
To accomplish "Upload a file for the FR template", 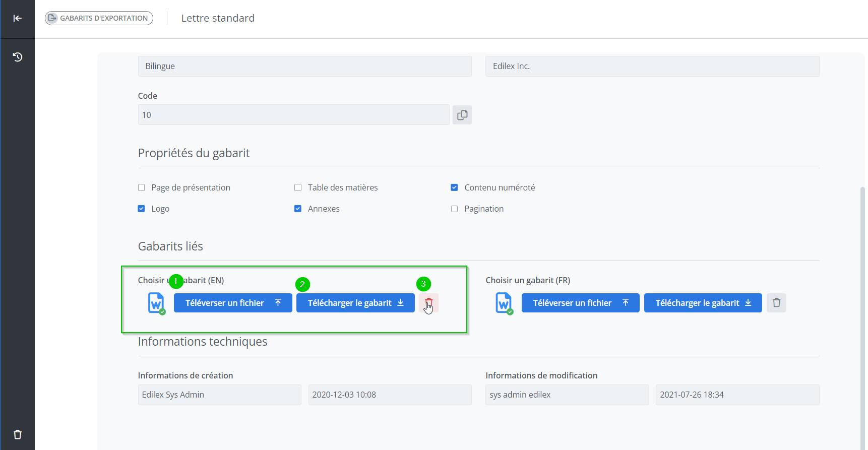I will click(x=580, y=303).
